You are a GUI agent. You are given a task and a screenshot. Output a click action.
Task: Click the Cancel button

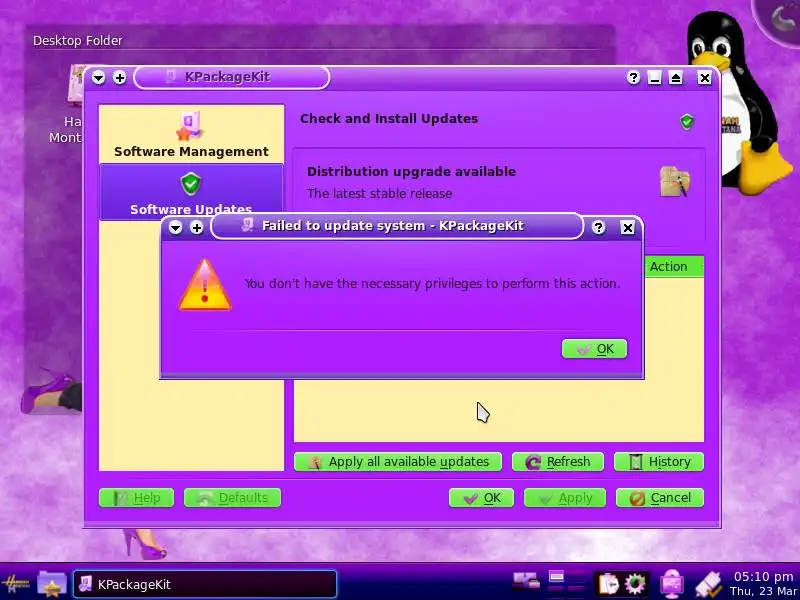click(x=660, y=498)
